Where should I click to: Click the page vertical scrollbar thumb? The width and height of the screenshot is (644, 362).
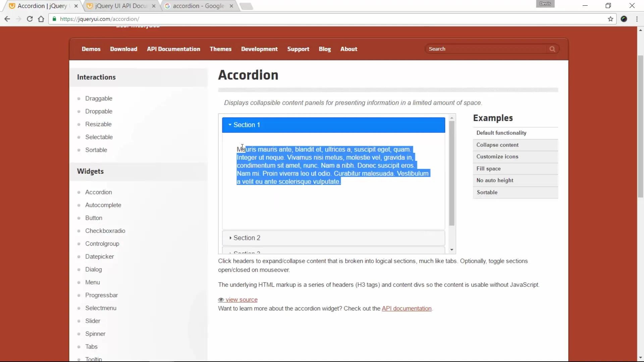coord(640,127)
